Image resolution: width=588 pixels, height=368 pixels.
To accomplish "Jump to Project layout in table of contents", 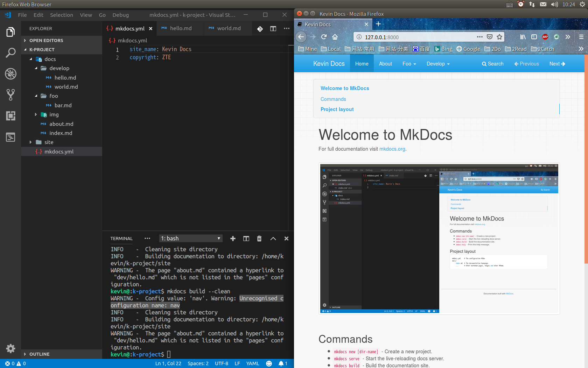I will (x=337, y=109).
